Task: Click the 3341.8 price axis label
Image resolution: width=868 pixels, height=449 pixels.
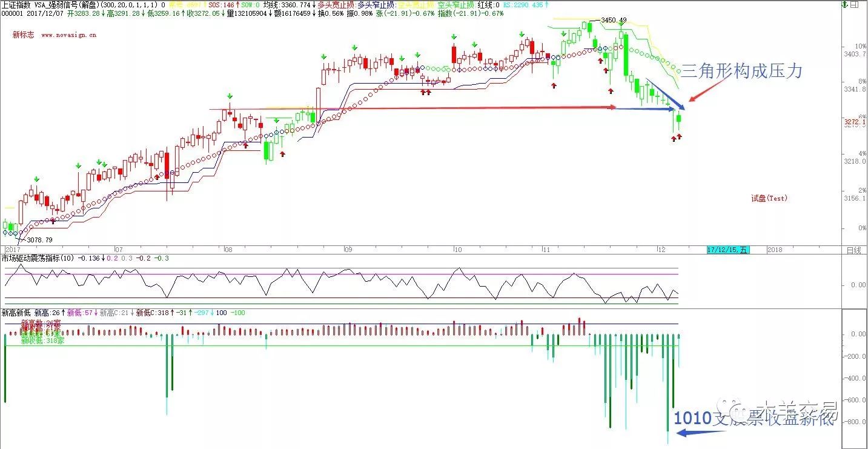Action: point(855,90)
